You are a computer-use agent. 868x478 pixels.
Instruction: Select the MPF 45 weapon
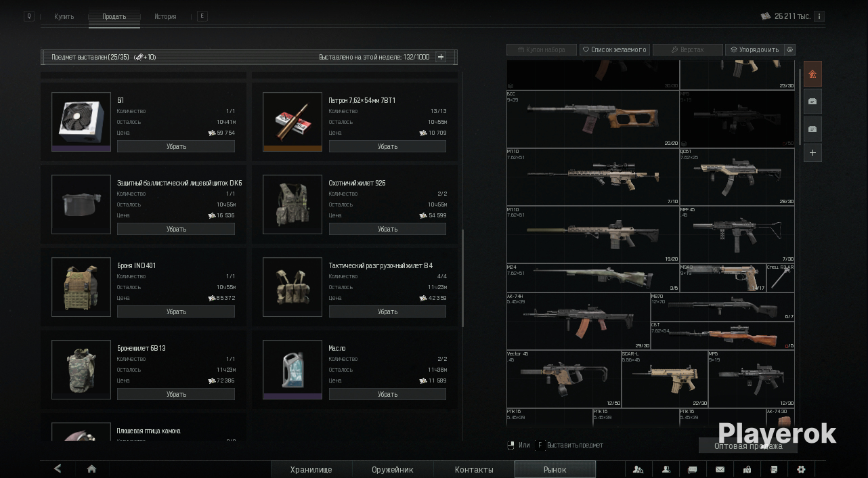[737, 234]
